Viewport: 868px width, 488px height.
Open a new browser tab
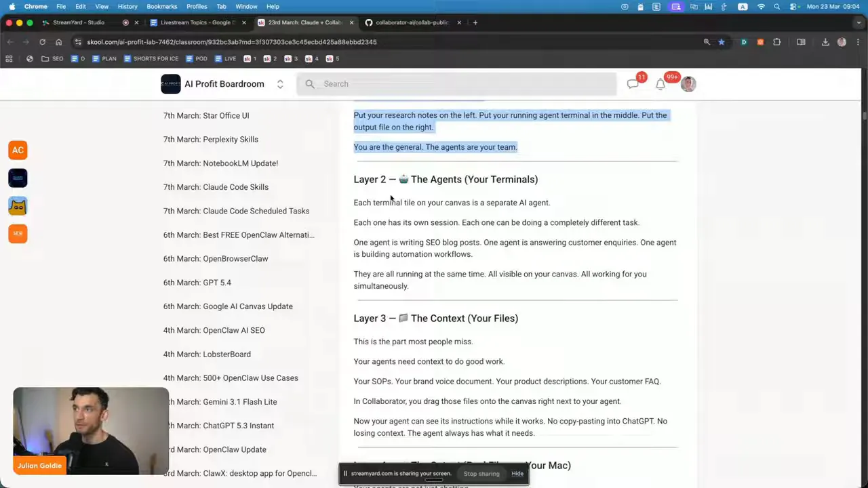coord(475,22)
